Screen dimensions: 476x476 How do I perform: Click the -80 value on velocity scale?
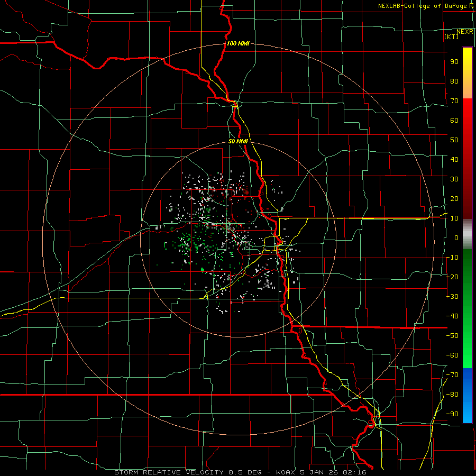coord(452,395)
